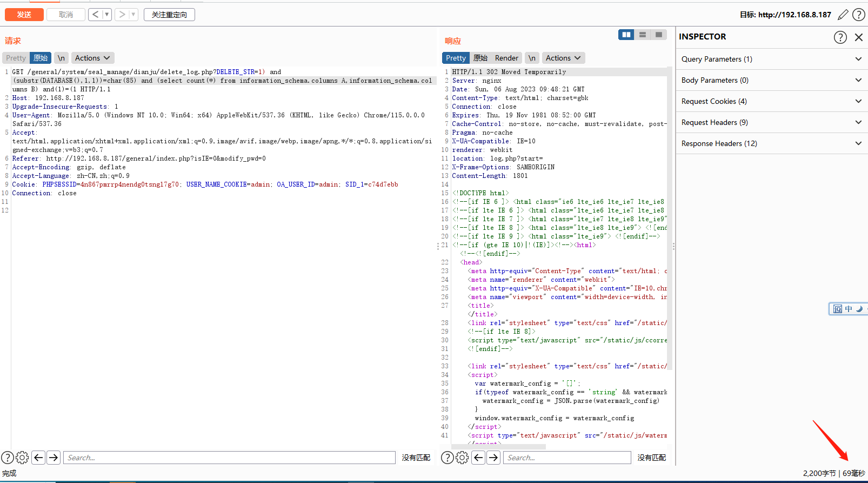Expand Request Headers (9) section
Viewport: 868px width, 483px height.
click(772, 122)
